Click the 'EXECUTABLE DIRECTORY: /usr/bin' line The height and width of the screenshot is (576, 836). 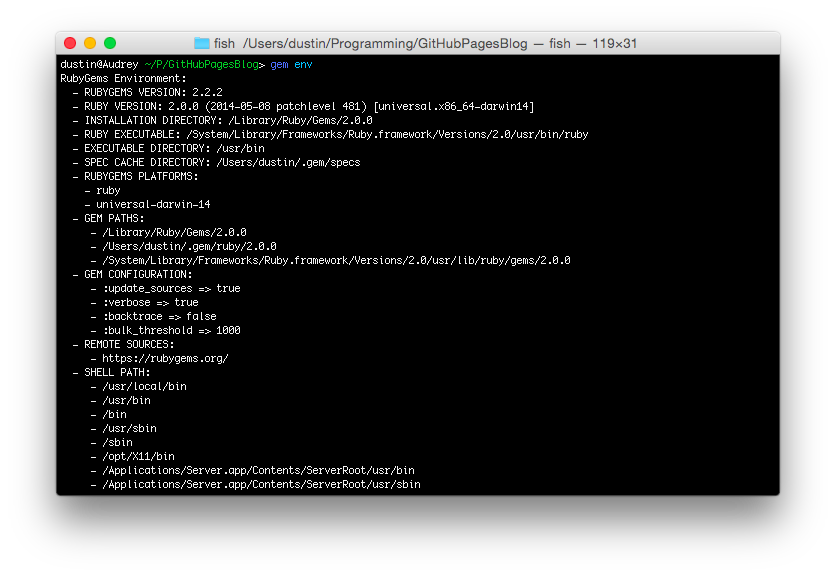pos(168,148)
